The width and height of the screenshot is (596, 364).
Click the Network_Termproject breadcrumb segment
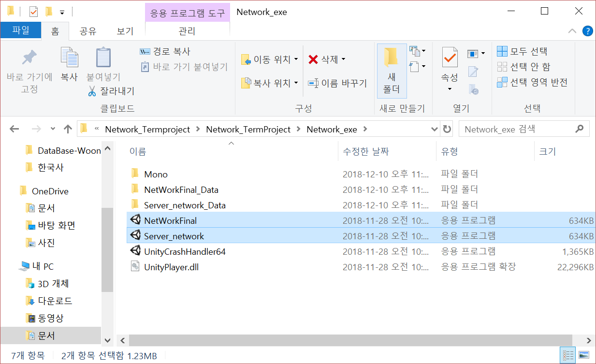click(x=147, y=130)
